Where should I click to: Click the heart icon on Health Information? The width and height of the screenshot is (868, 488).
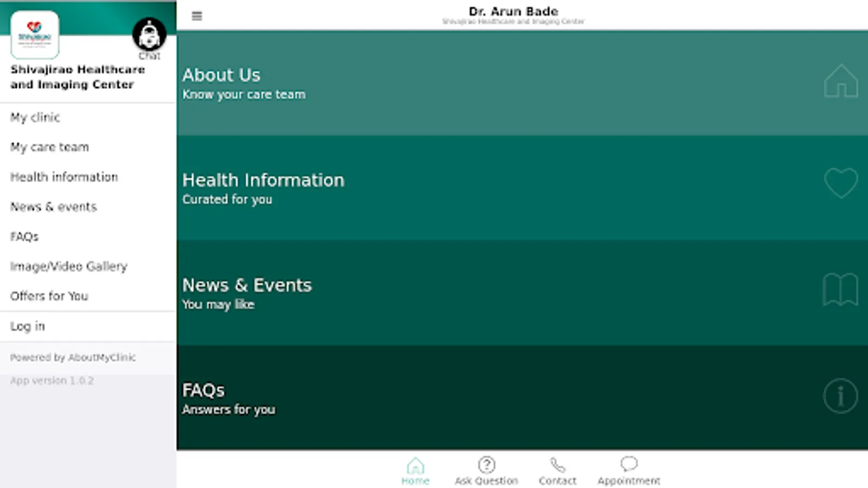tap(841, 183)
